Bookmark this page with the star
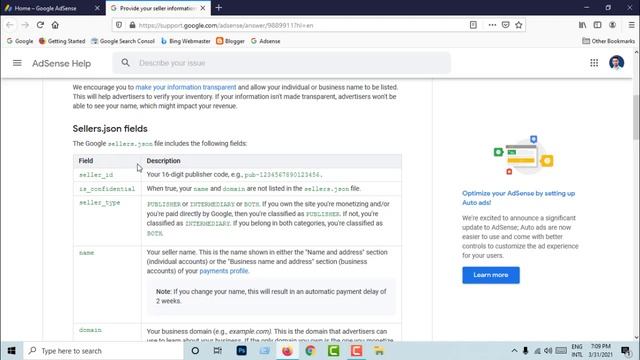 coord(519,25)
